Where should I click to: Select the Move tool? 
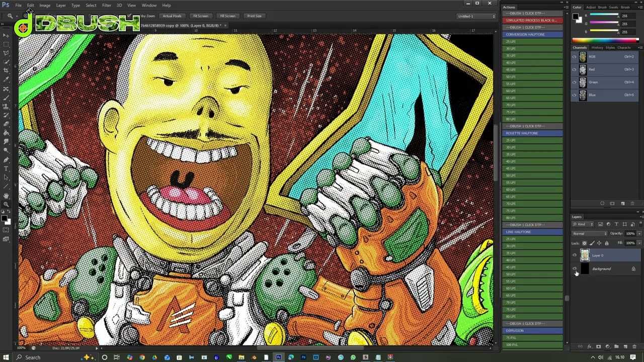pos(7,35)
